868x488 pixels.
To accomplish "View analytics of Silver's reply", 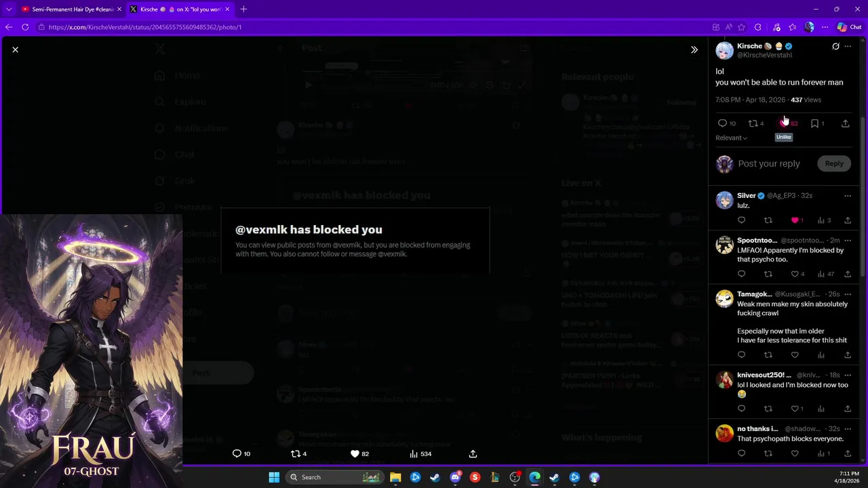I will pos(824,220).
